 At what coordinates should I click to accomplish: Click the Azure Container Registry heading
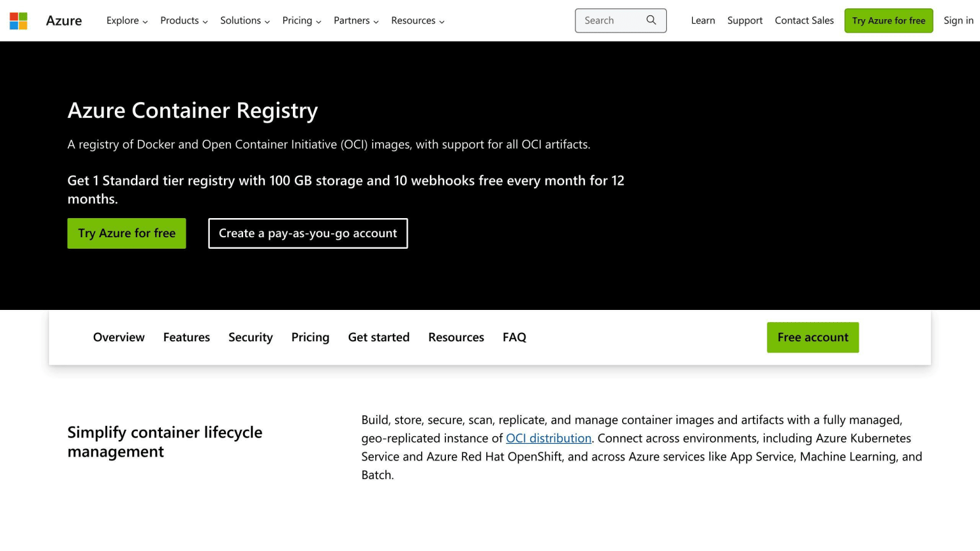coord(193,110)
